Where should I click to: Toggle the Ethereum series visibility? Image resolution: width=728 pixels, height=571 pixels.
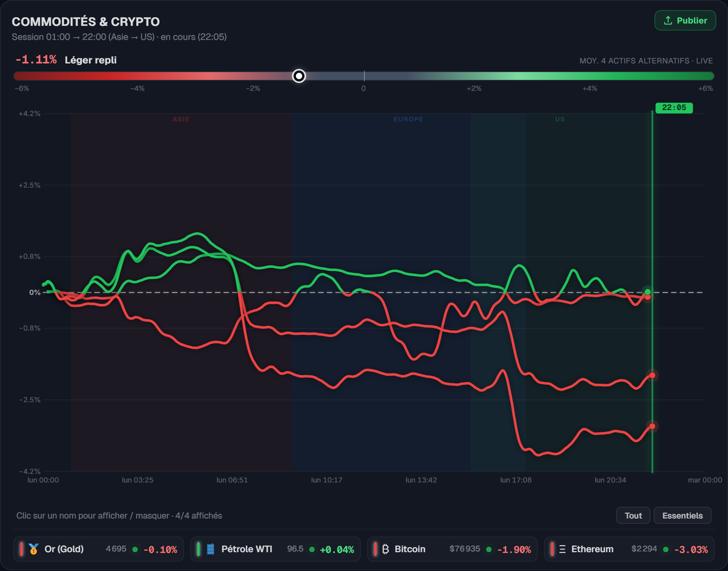click(x=629, y=549)
